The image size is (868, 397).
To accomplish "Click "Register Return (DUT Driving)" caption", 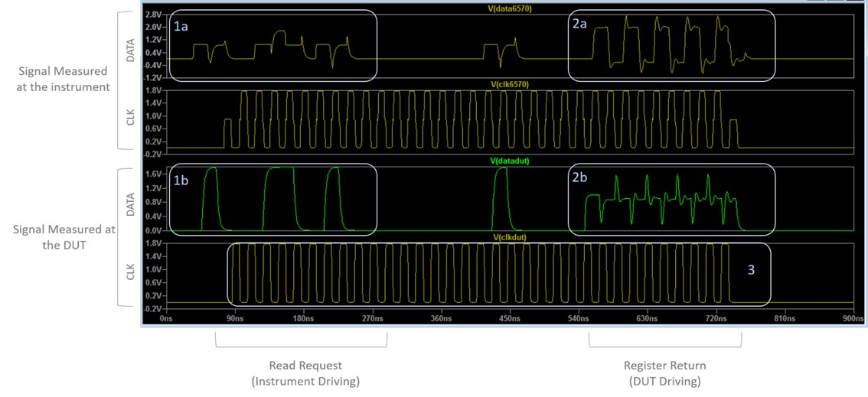I will (x=664, y=373).
